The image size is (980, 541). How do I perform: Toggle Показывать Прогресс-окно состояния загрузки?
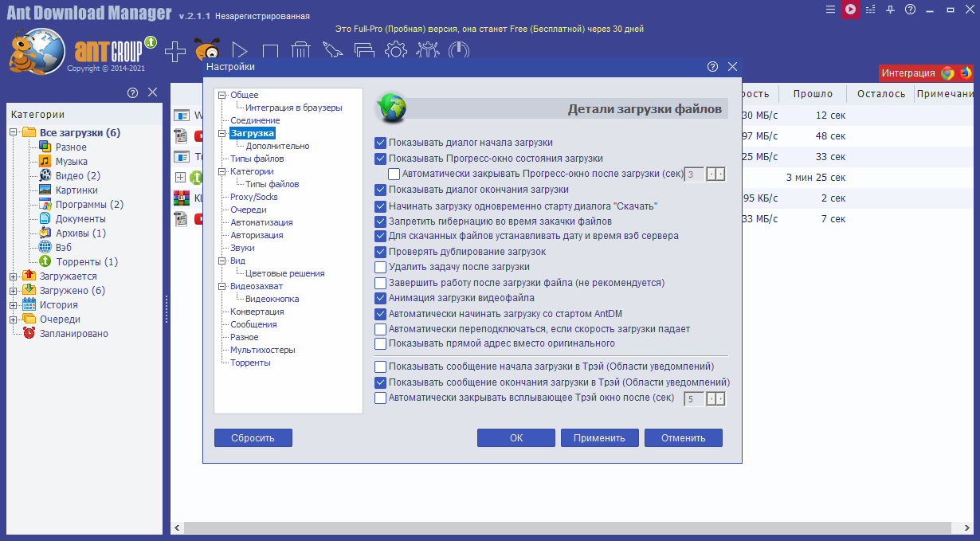[380, 159]
